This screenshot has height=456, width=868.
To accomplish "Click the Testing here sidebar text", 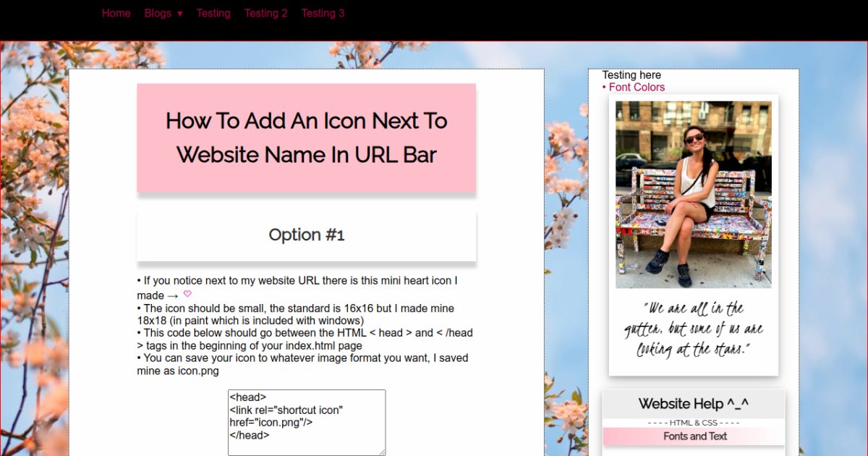I will click(x=631, y=75).
